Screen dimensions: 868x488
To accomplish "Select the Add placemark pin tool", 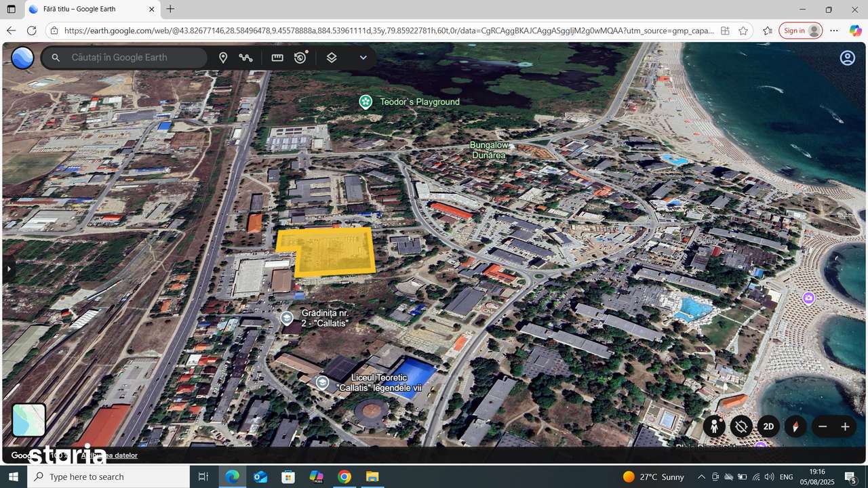I will point(223,57).
